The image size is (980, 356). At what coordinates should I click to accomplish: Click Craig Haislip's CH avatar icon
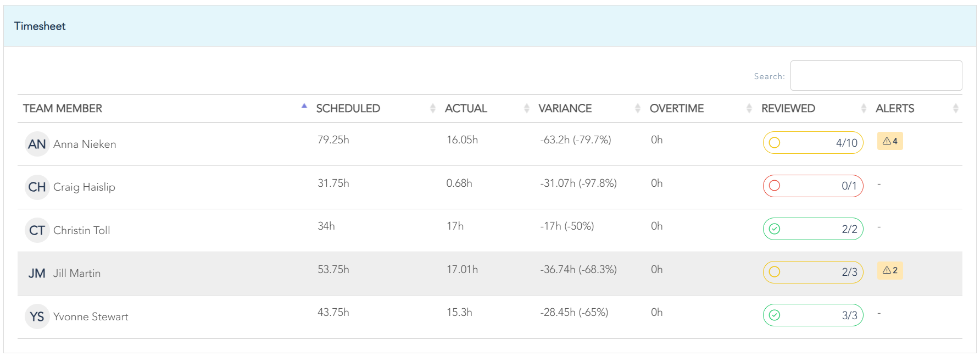pyautogui.click(x=37, y=187)
